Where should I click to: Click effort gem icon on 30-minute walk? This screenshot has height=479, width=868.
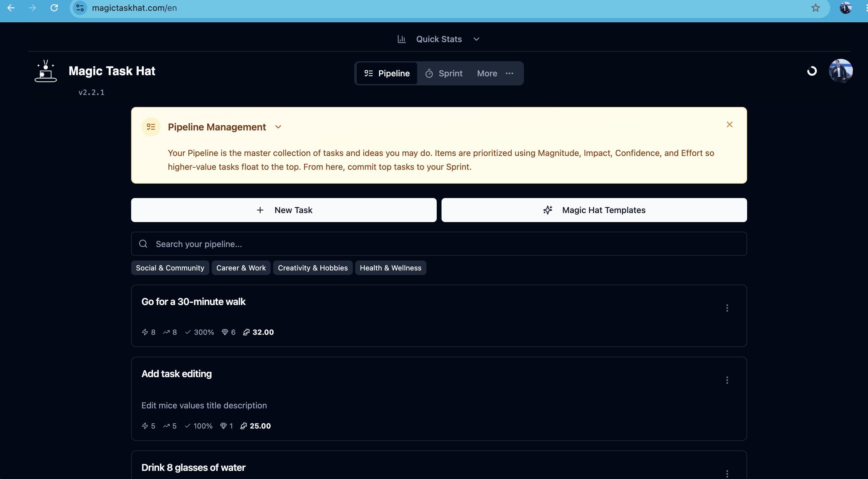[225, 332]
